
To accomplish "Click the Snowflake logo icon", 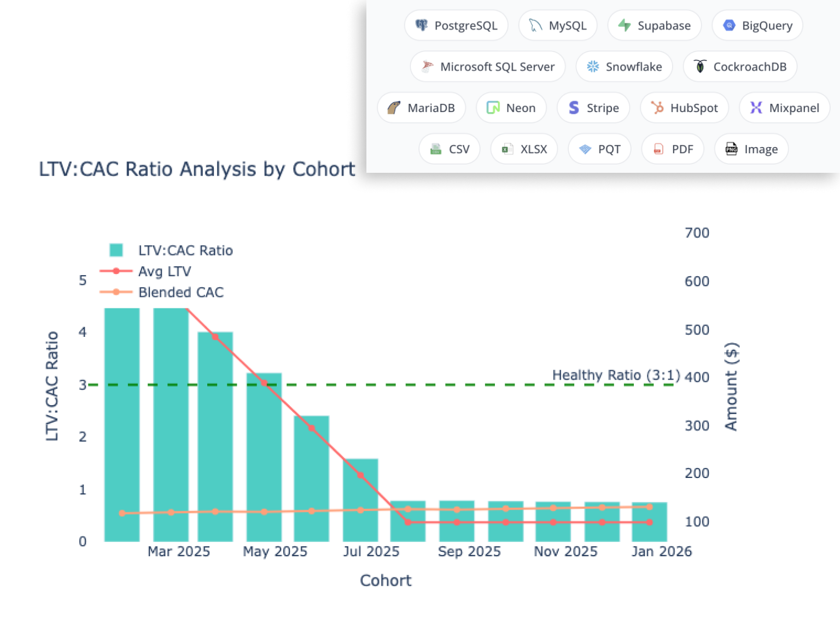I will [x=593, y=67].
